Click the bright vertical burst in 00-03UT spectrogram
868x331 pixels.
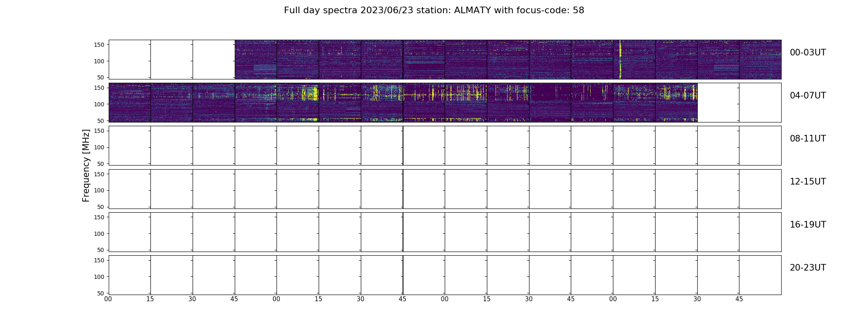620,59
